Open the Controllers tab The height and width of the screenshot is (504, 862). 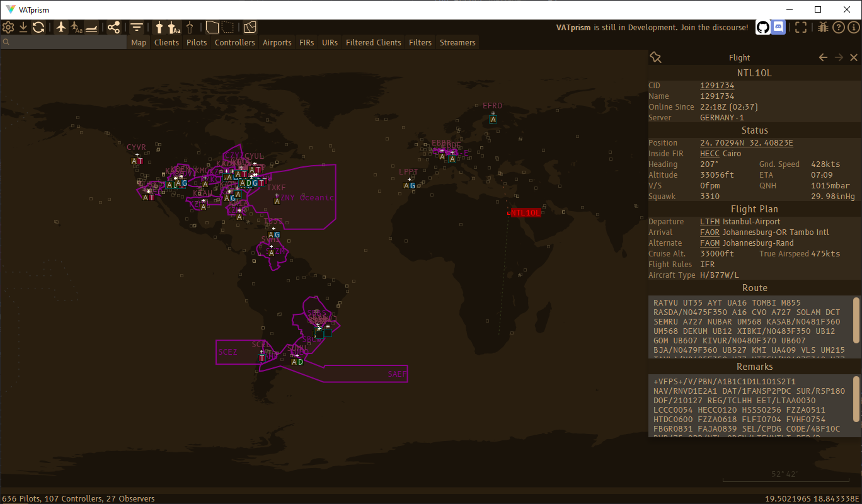pyautogui.click(x=234, y=42)
